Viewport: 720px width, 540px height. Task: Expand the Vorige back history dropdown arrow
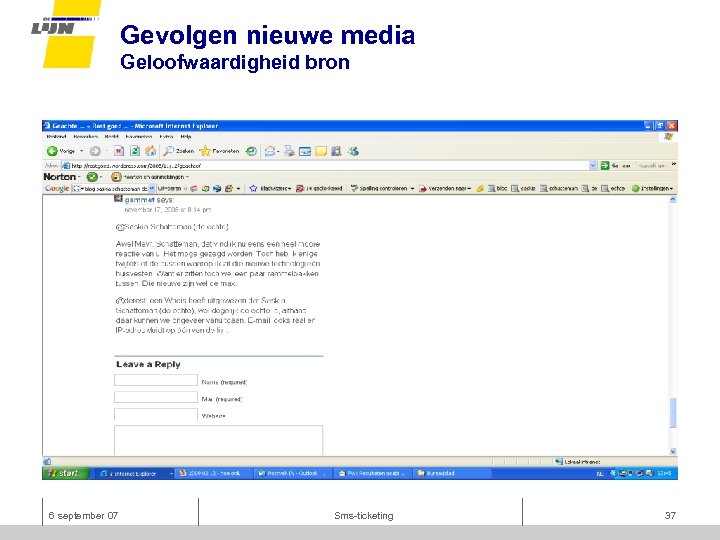point(82,151)
